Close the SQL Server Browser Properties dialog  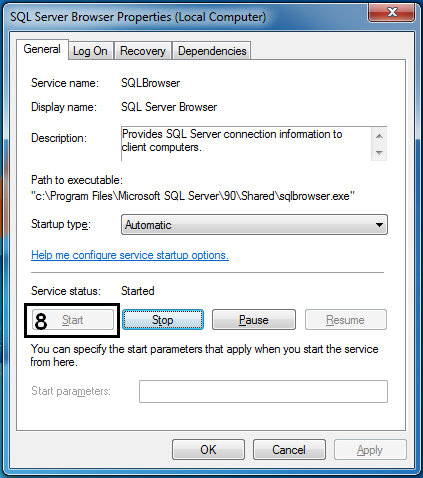(392, 13)
